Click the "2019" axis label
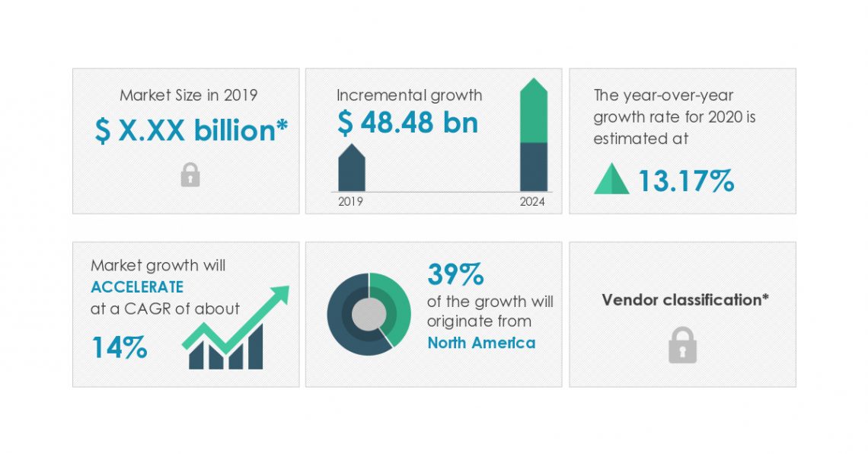 point(351,202)
